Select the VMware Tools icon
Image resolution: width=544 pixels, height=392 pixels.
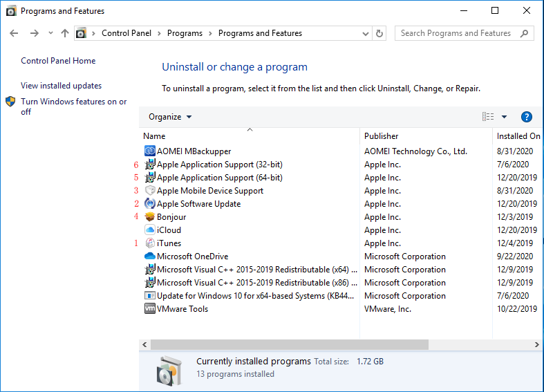[150, 309]
